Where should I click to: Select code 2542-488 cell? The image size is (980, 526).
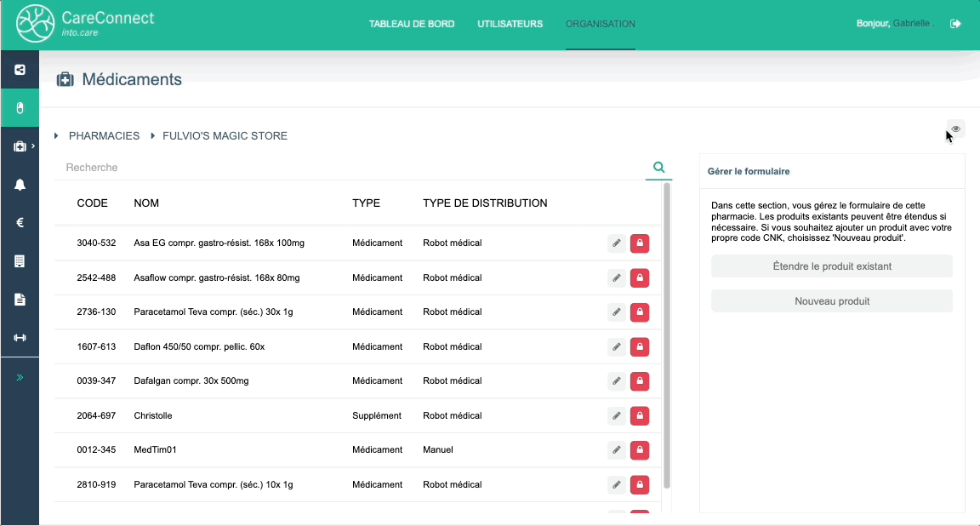[x=96, y=277]
